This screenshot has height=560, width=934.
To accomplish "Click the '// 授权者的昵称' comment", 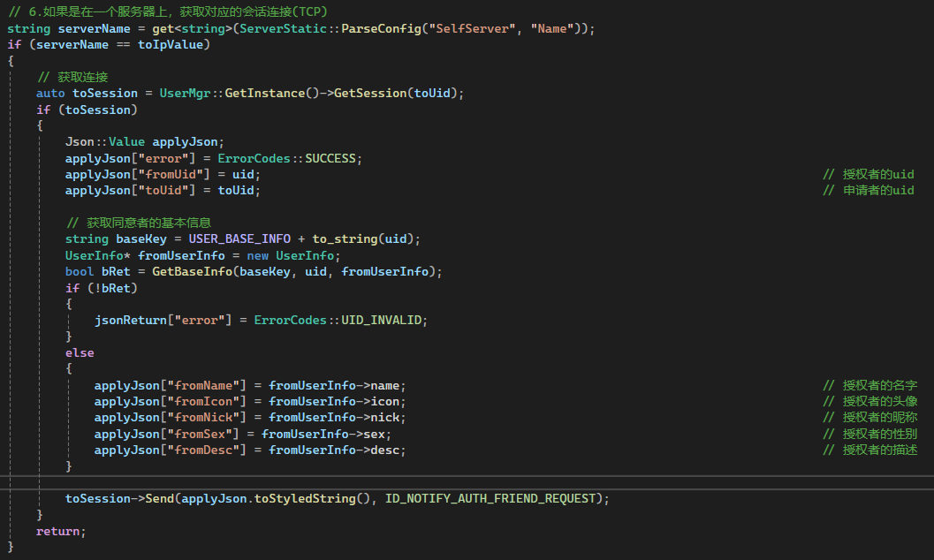I will click(x=870, y=418).
